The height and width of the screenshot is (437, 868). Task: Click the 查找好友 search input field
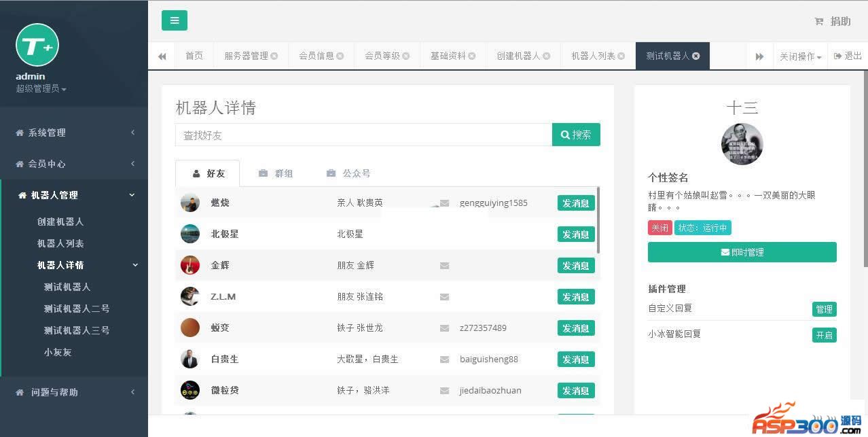363,135
